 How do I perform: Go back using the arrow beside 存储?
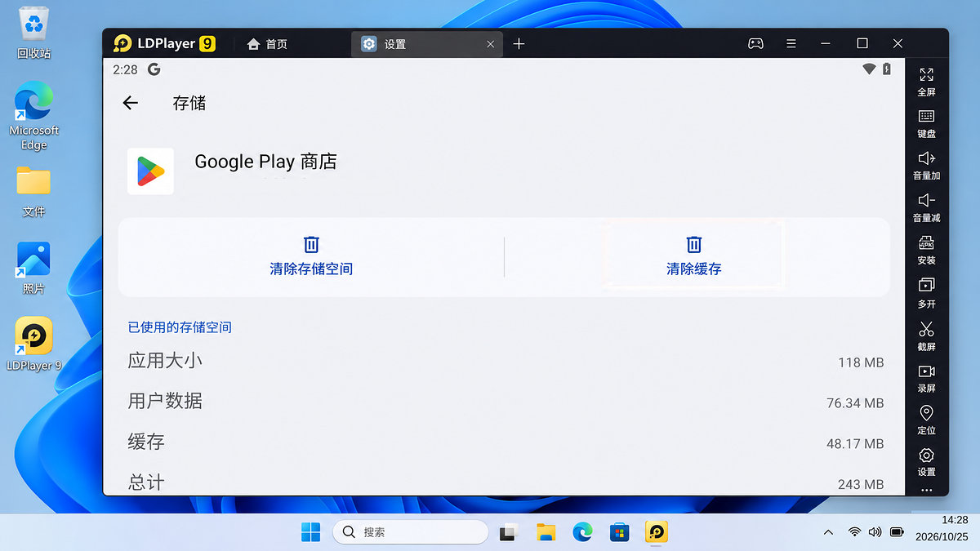130,103
